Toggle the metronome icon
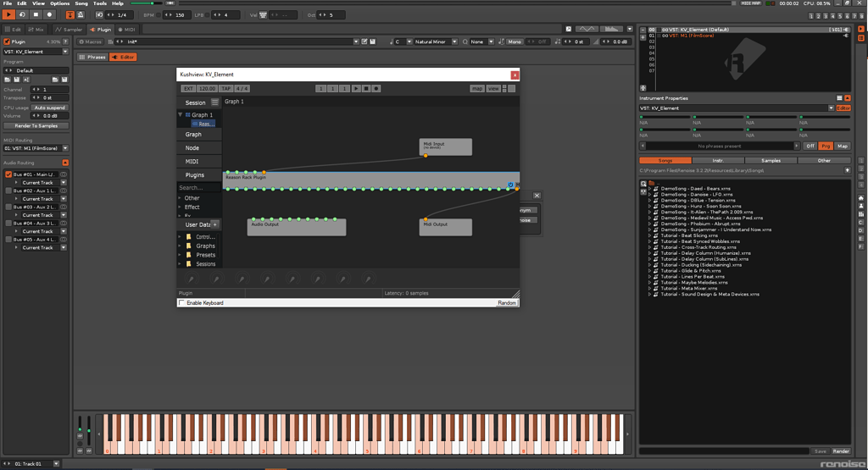The height and width of the screenshot is (470, 868). coord(81,15)
